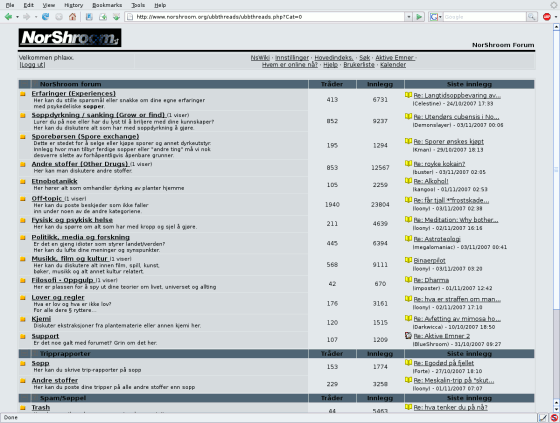Image resolution: width=560 pixels, height=423 pixels.
Task: Reload the page using the refresh icon
Action: click(x=45, y=17)
